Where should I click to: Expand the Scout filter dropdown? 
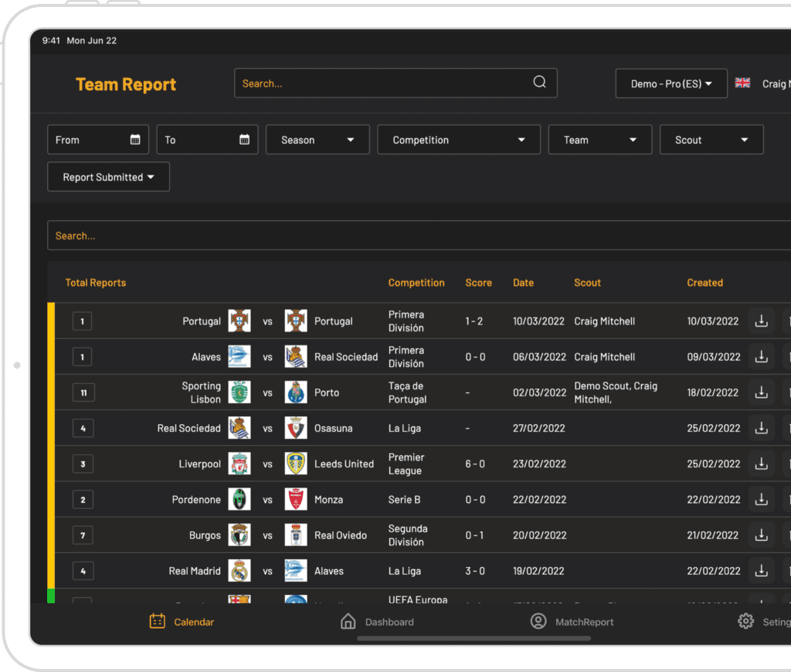point(711,140)
